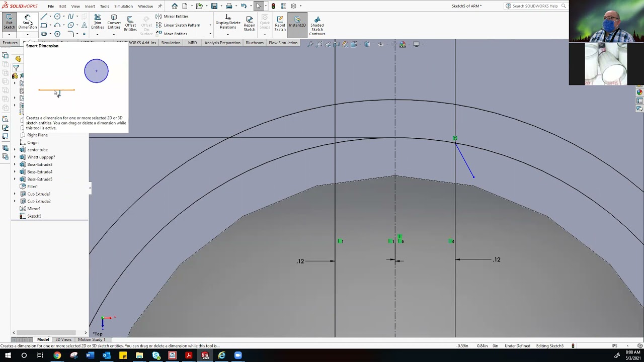Expand the center tube feature
The image size is (644, 362).
(15, 150)
